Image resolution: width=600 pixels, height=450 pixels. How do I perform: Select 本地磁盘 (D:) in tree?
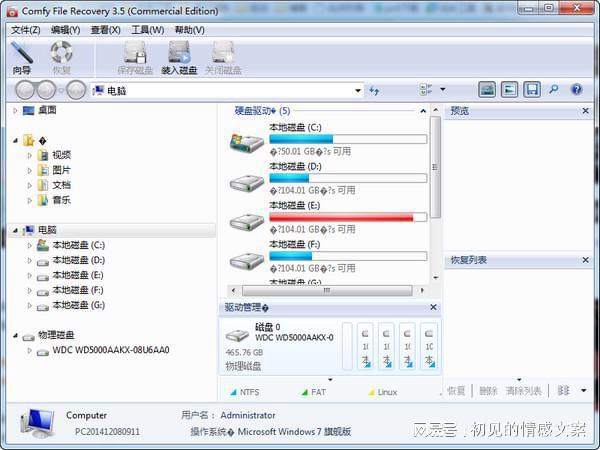tap(78, 260)
